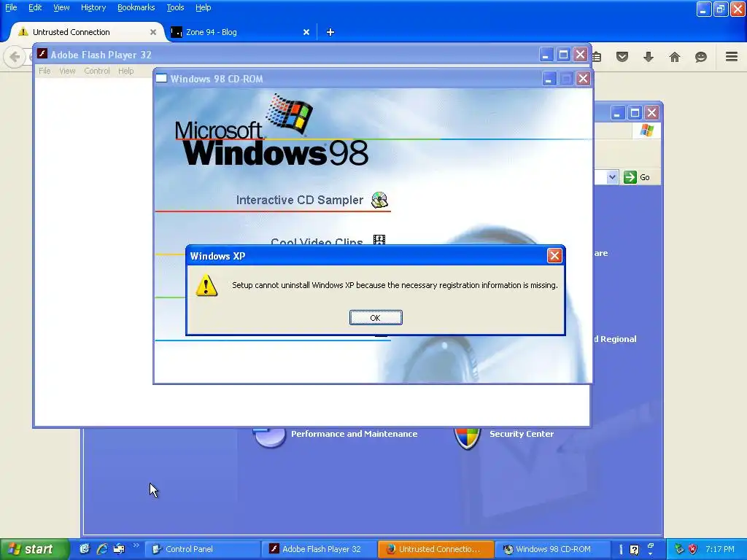Open the Flash Player View menu

click(67, 71)
